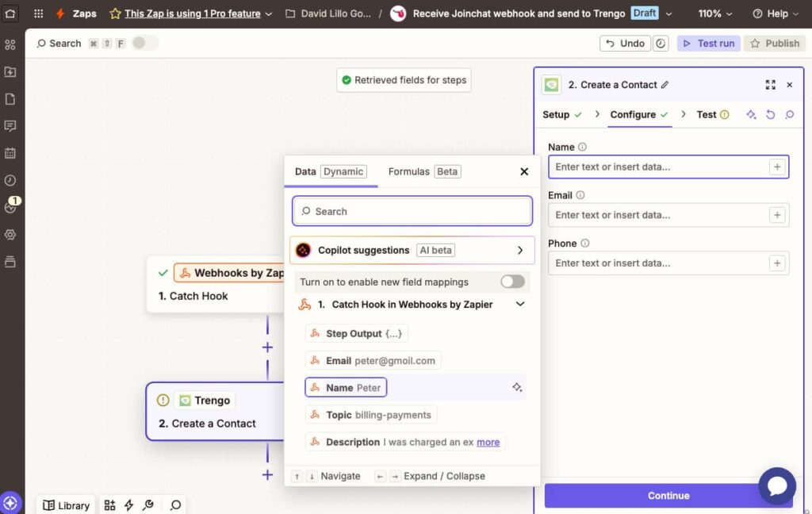This screenshot has width=812, height=514.
Task: Close the data picker popup
Action: click(x=524, y=171)
